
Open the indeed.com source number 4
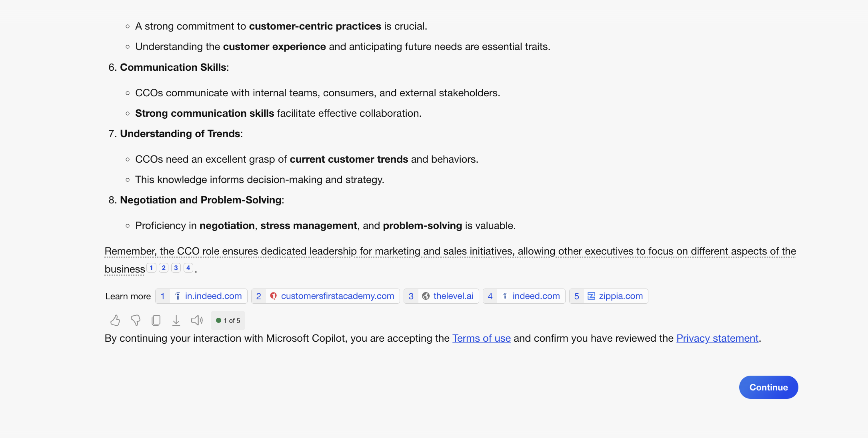coord(536,296)
